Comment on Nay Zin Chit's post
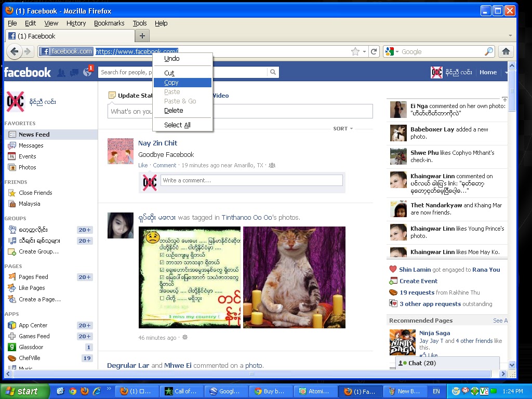Screen dimensions: 532x399 pos(165,165)
